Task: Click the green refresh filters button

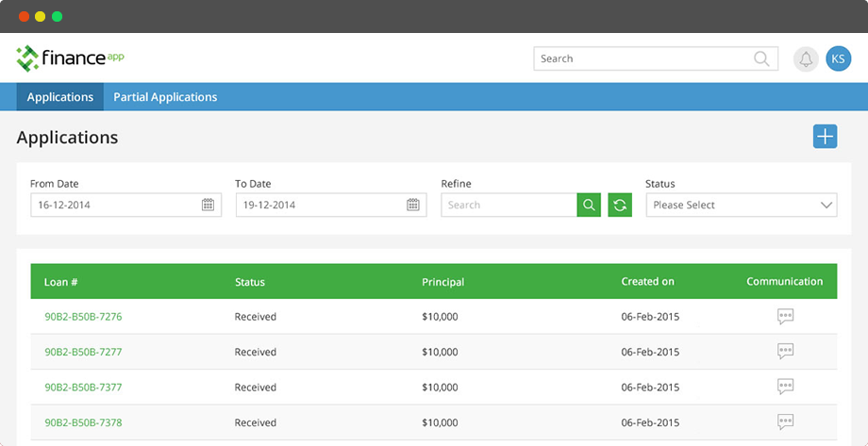Action: 620,205
